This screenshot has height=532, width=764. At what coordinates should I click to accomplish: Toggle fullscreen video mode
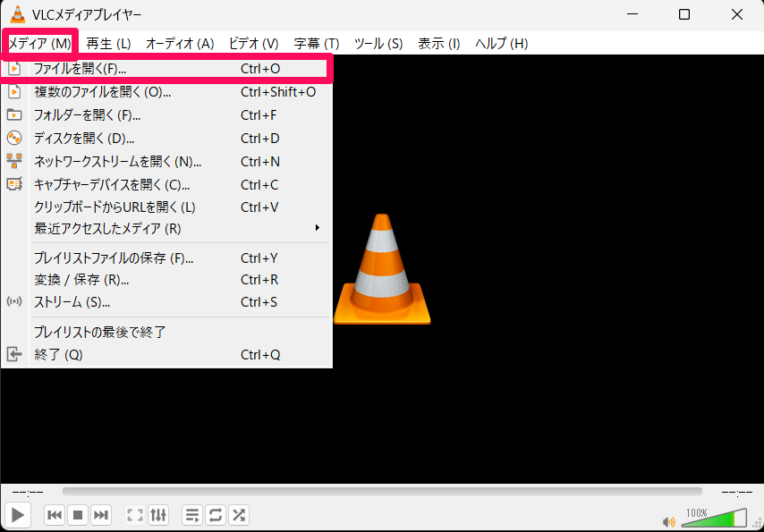(135, 514)
